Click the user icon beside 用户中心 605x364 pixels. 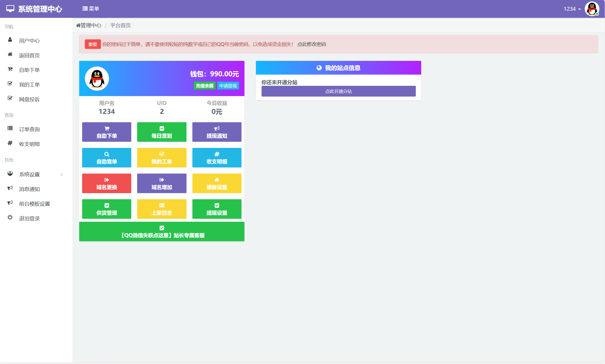coord(10,40)
